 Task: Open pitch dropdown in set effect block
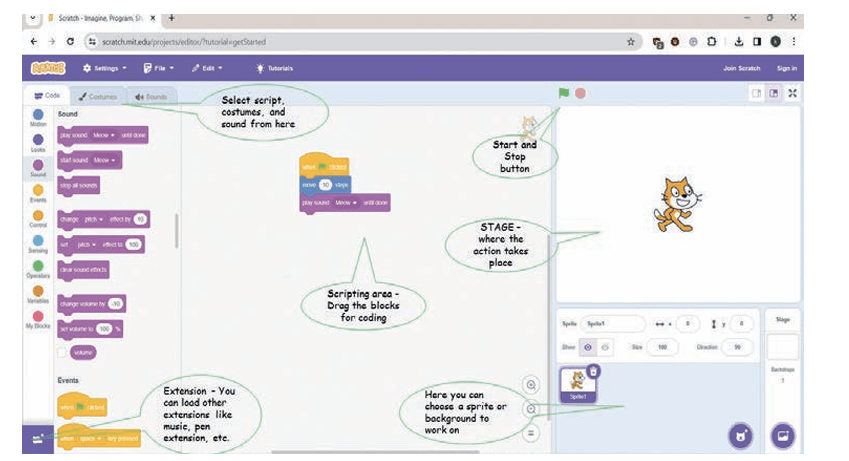86,245
